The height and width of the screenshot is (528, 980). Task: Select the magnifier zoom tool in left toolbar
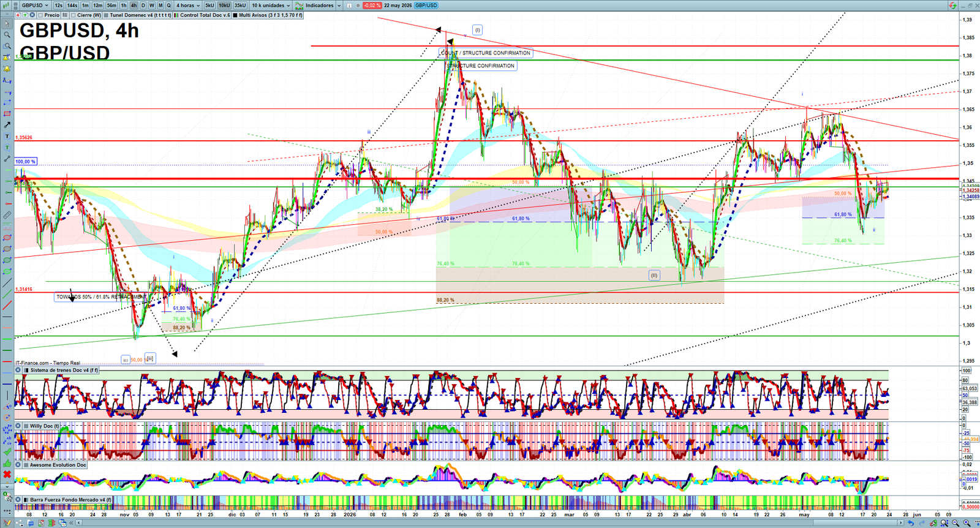click(x=7, y=35)
